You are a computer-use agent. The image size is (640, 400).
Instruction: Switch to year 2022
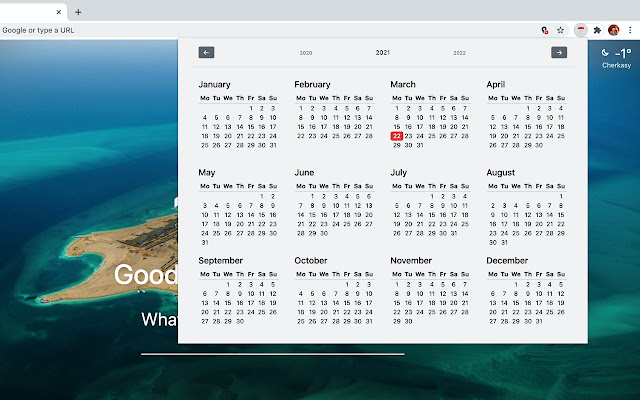[x=459, y=53]
